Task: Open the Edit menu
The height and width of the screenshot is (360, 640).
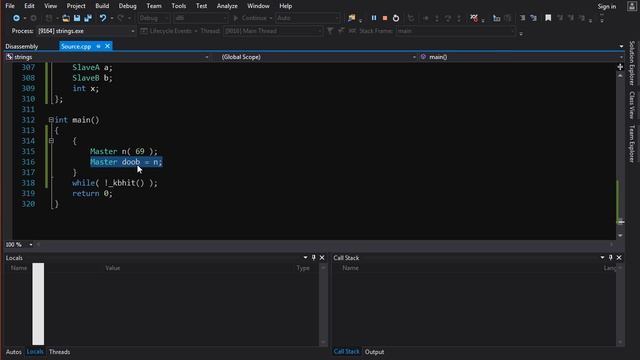Action: [29, 6]
